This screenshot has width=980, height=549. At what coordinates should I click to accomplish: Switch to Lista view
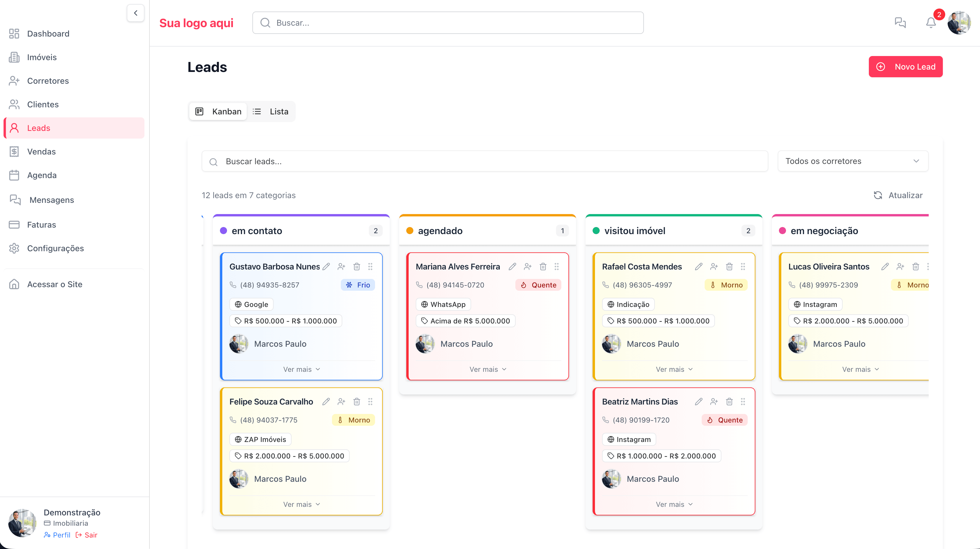pos(270,111)
